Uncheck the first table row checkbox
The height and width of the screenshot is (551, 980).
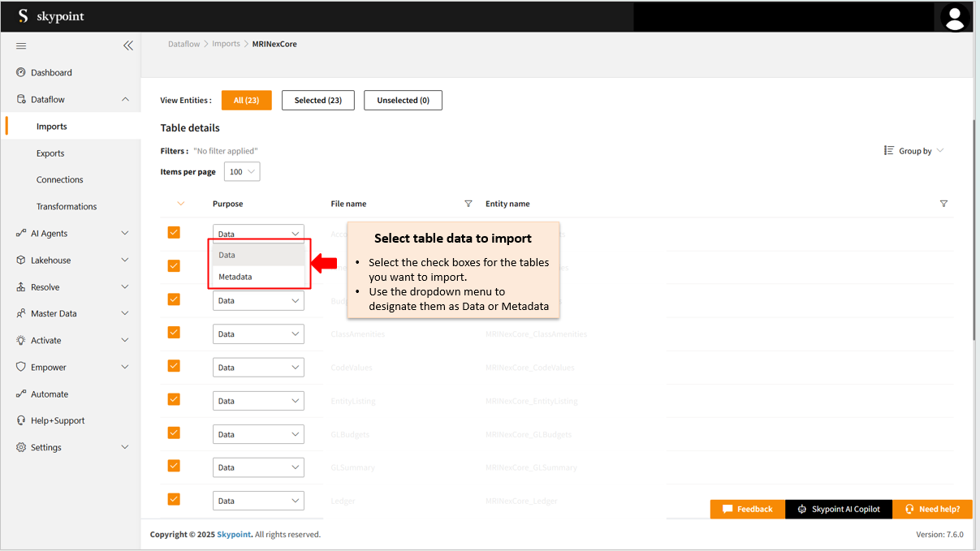[174, 233]
